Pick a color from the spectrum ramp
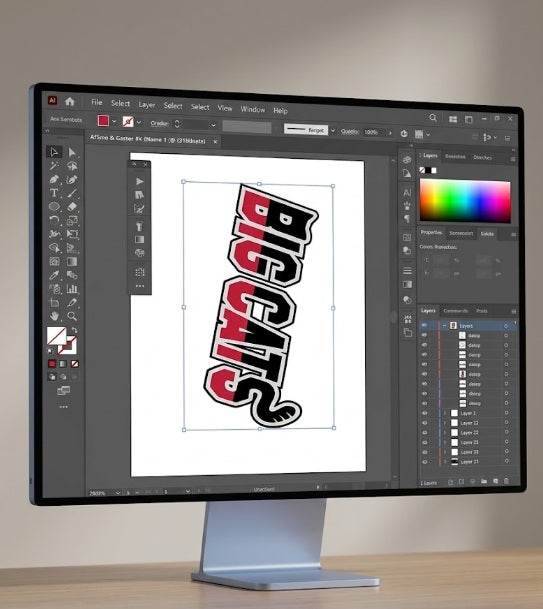Screen dimensions: 543x609 tap(465, 201)
